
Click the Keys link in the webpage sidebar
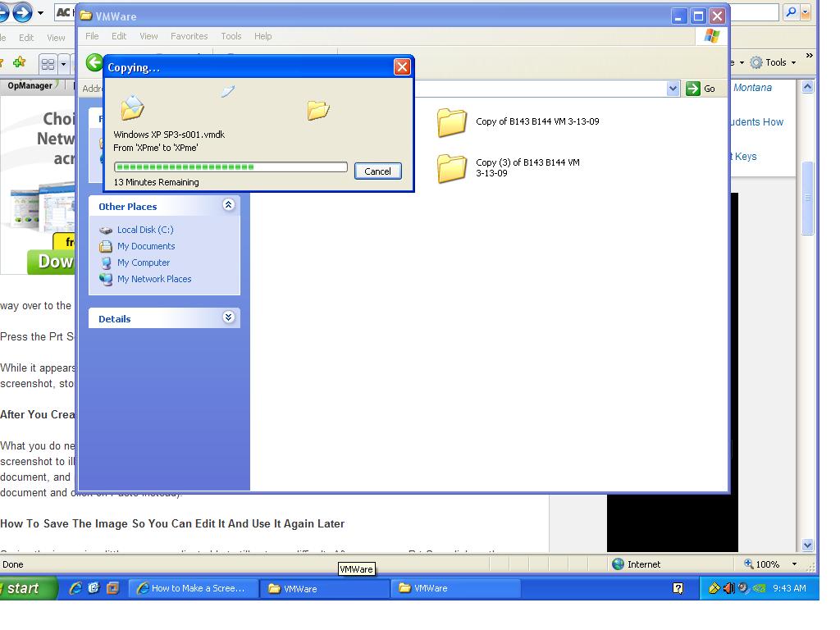click(745, 157)
